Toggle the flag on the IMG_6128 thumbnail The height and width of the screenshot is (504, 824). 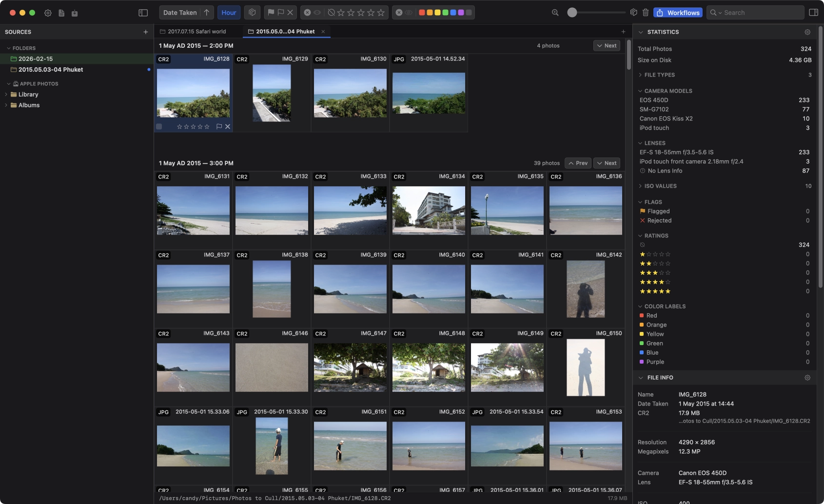pyautogui.click(x=219, y=127)
